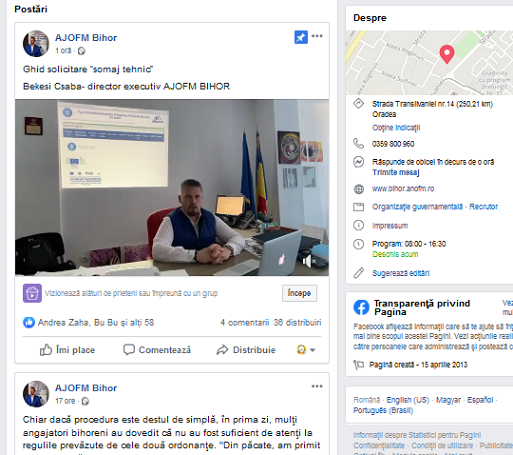Click the Trimite mesaj link
This screenshot has height=455, width=513.
click(396, 172)
